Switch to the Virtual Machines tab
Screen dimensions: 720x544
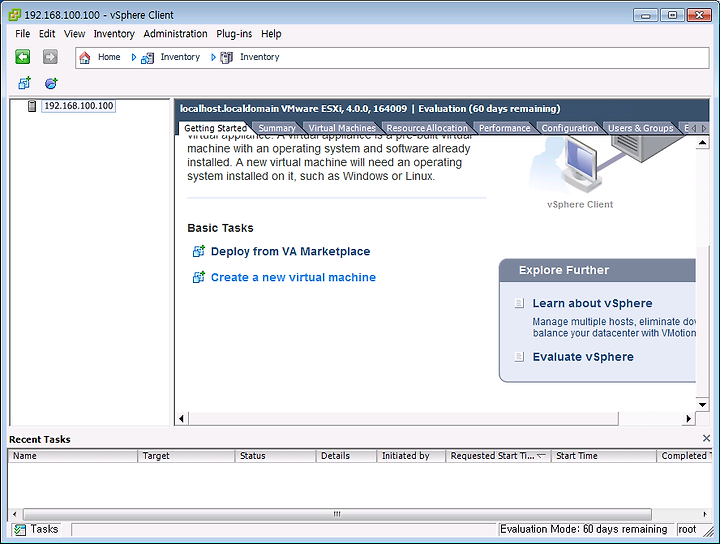[342, 128]
